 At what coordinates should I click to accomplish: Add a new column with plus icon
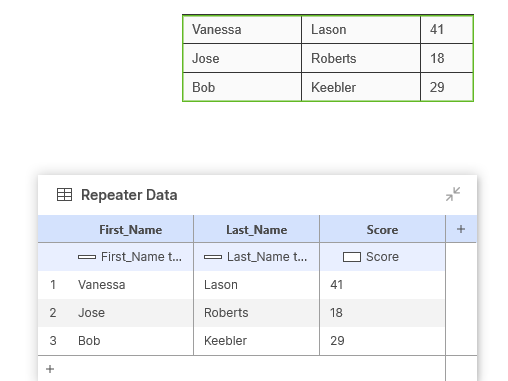461,229
